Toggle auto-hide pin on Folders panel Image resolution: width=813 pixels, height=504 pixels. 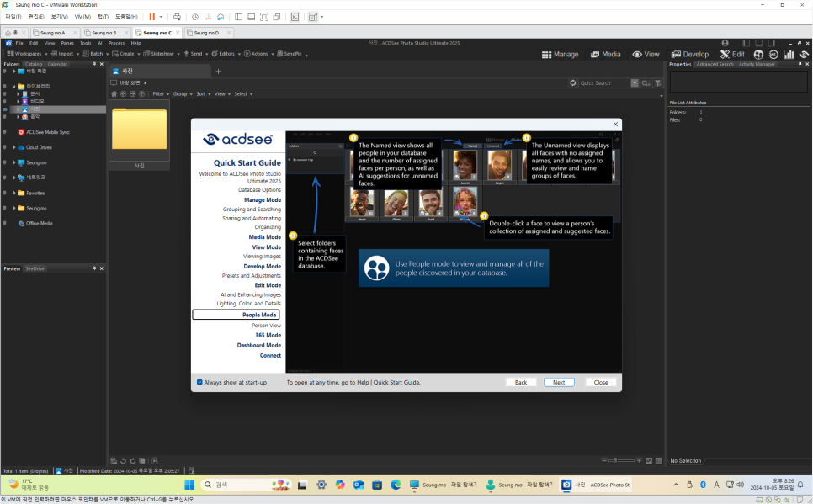coord(94,63)
